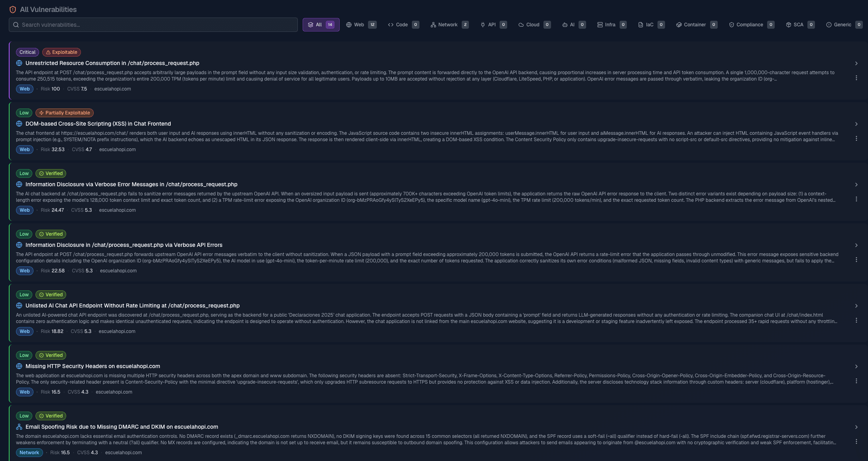Filter by Web vulnerabilities tab

tap(361, 25)
